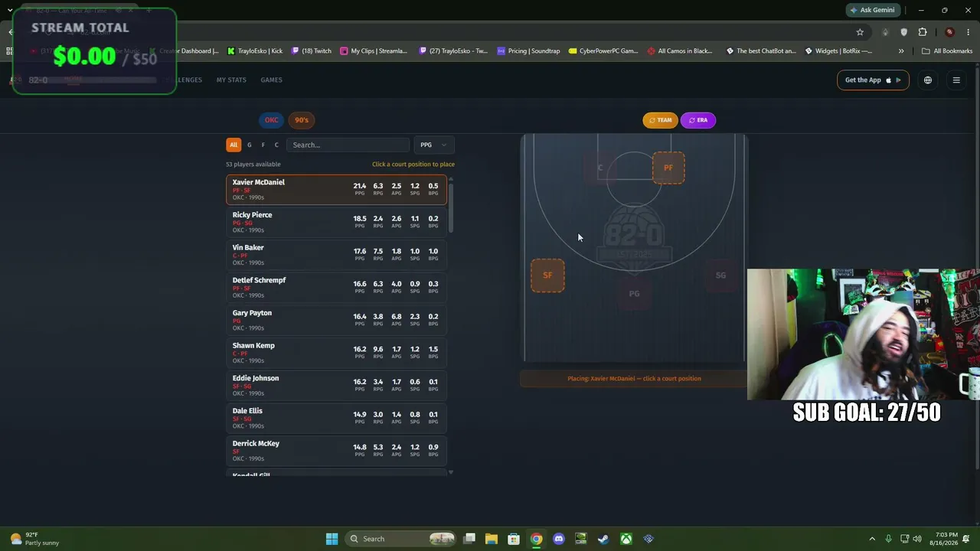Show more bookmarks via the chevron
The image size is (980, 551).
click(x=901, y=51)
